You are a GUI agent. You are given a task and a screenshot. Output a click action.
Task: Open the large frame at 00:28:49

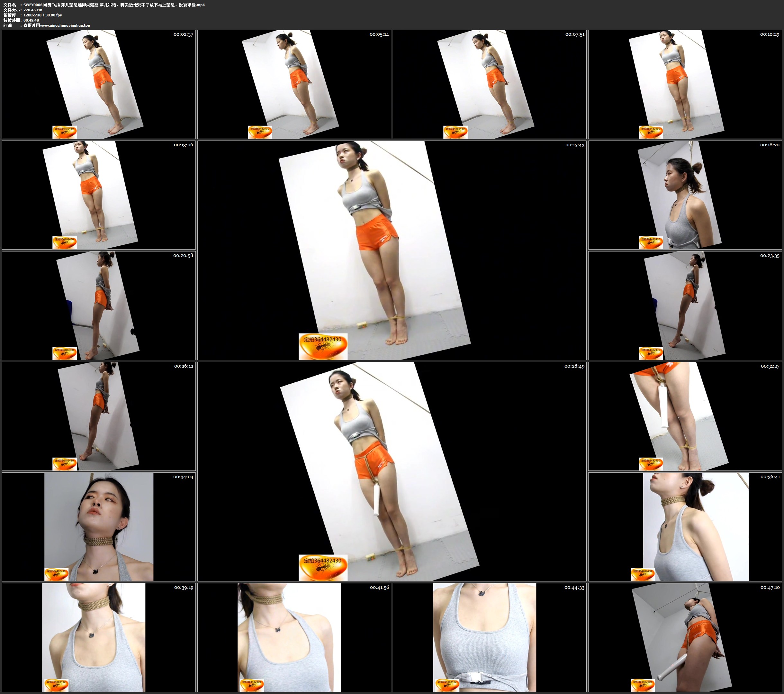392,471
